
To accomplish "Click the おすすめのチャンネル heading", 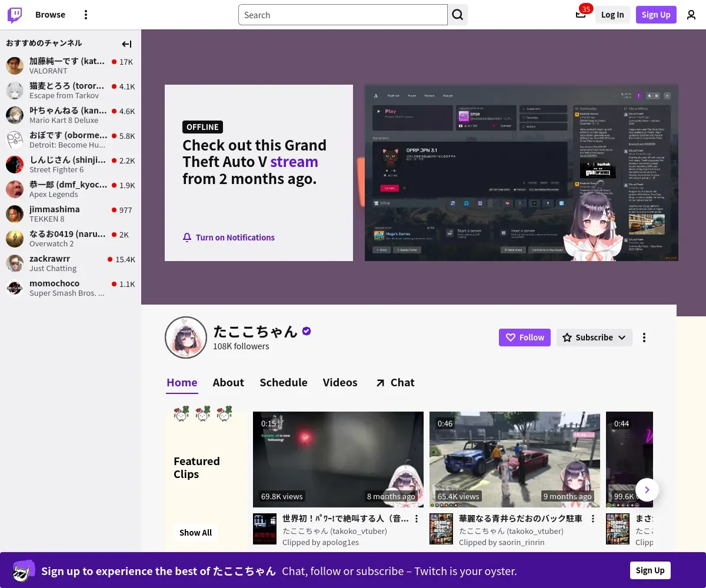I will [44, 43].
